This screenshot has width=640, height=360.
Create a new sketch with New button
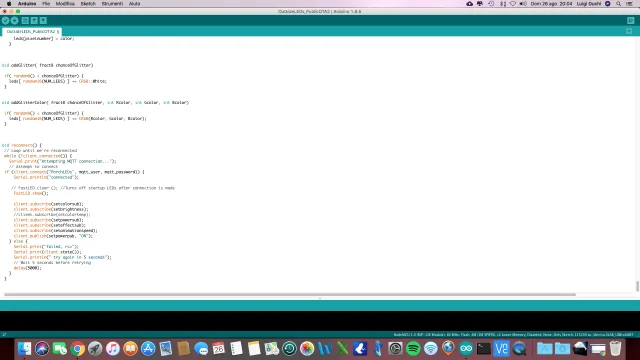click(25, 20)
